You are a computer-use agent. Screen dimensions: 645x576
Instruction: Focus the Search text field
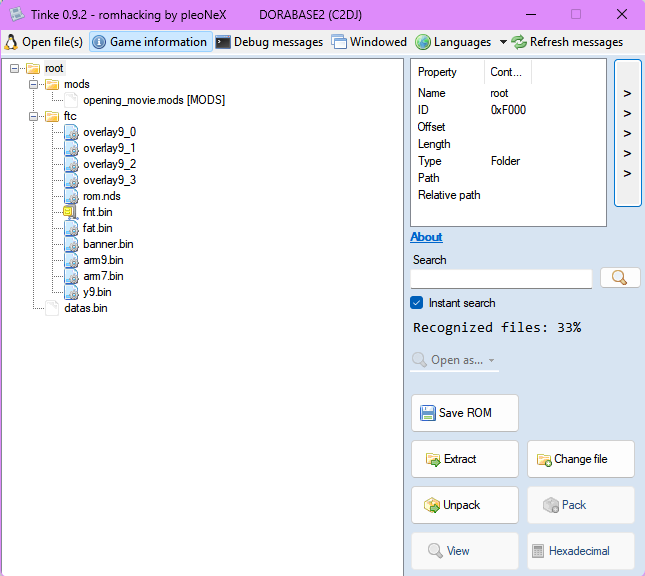[x=501, y=279]
